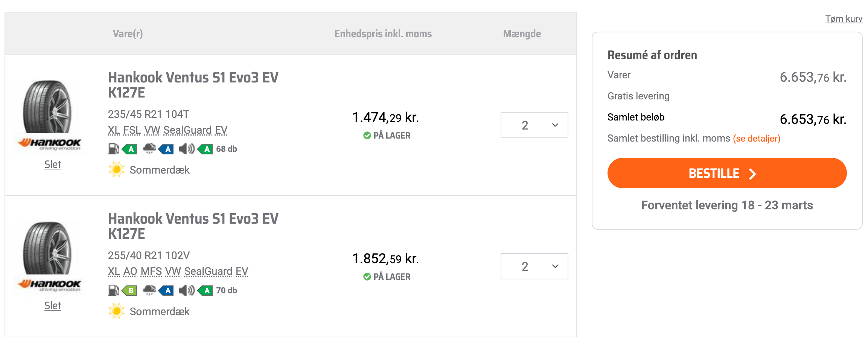Open the quantity dropdown for the first tire
This screenshot has height=337, width=868.
pyautogui.click(x=534, y=125)
